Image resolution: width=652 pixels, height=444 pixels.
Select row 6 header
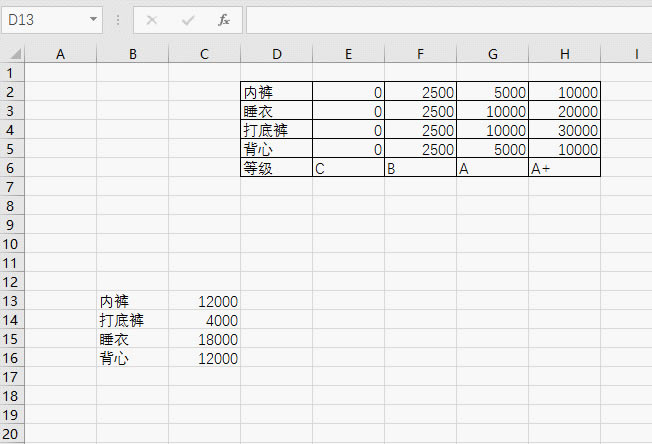[12, 168]
